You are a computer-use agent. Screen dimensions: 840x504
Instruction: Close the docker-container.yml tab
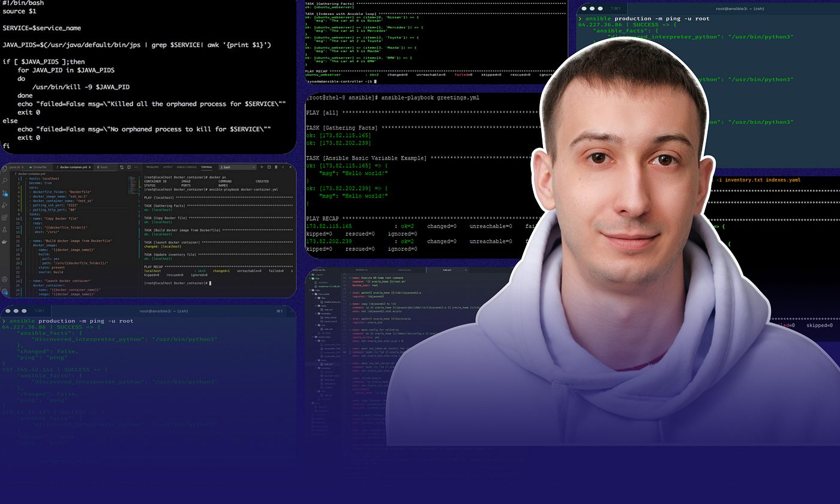[90, 167]
